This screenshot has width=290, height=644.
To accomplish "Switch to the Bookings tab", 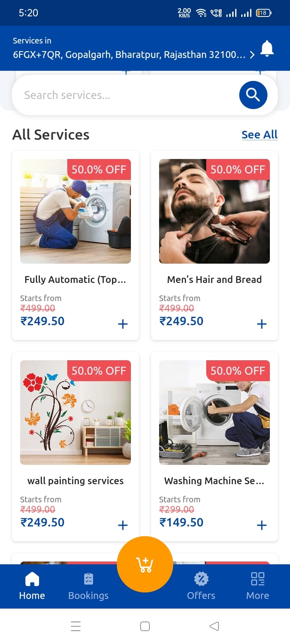I will pos(89,586).
